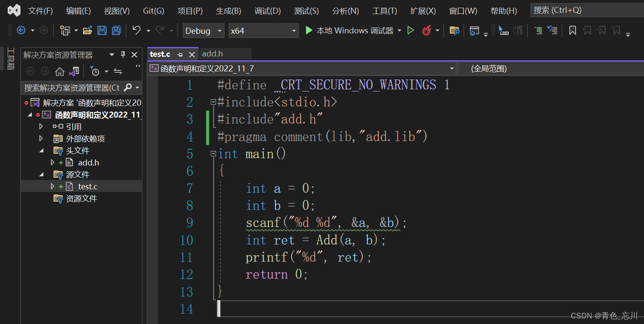The height and width of the screenshot is (324, 644).
Task: Click the browser window home icon in toolbar
Action: coord(474,31)
